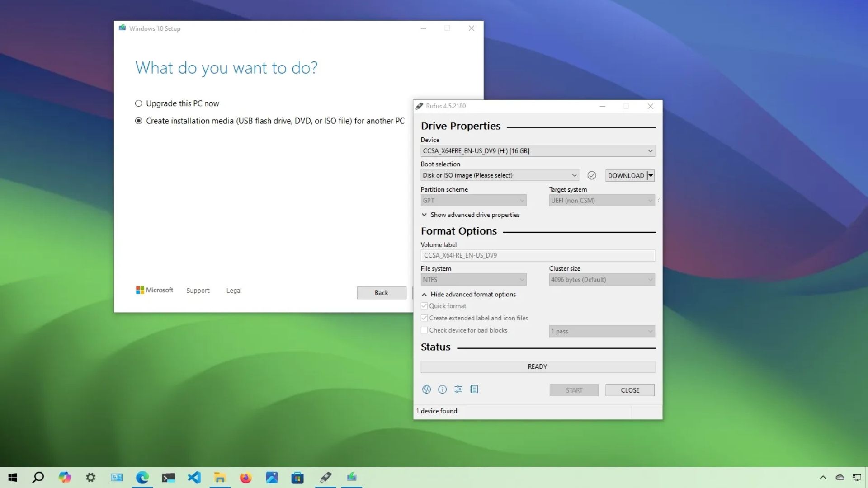Viewport: 868px width, 488px height.
Task: Switch to Windows 10 Setup taskbar icon
Action: (x=352, y=478)
